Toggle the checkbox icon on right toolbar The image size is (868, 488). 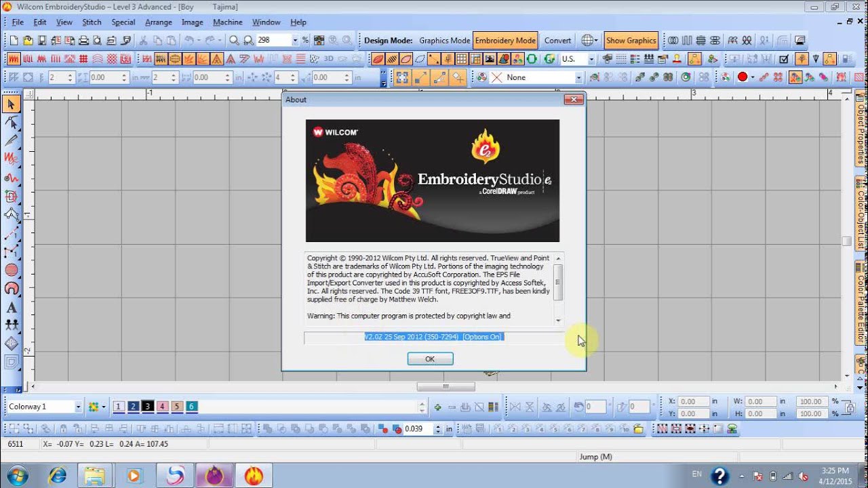tap(784, 59)
